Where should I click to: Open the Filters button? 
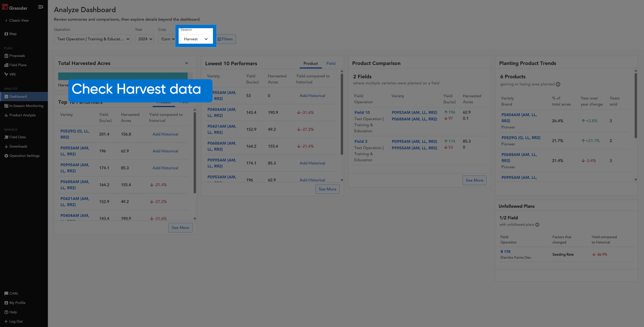(225, 39)
